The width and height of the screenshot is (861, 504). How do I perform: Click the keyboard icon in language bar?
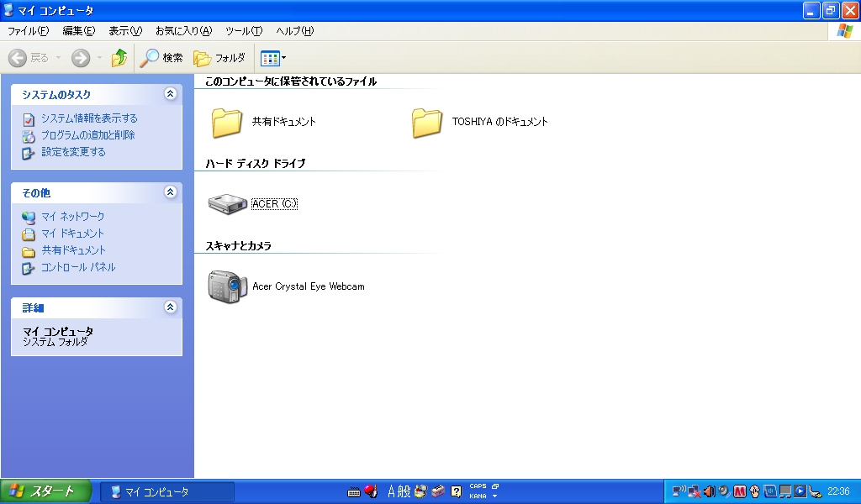[x=354, y=492]
